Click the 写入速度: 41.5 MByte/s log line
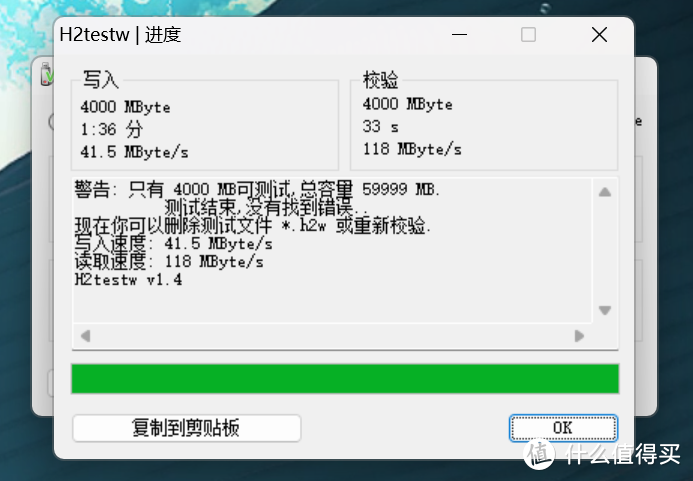Viewport: 693px width, 481px height. (x=173, y=244)
